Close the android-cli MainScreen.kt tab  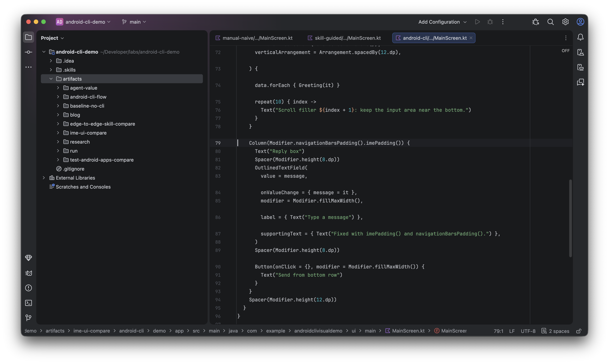471,38
